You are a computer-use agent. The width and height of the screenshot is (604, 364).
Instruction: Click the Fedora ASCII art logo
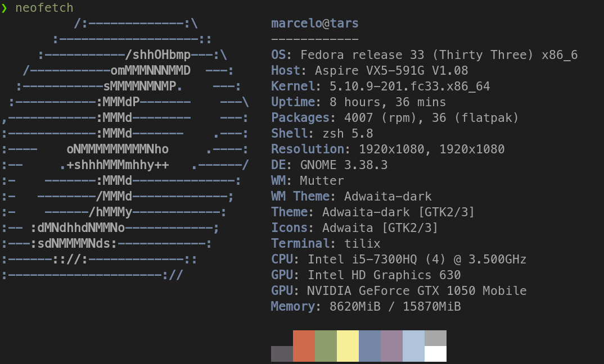(125, 149)
